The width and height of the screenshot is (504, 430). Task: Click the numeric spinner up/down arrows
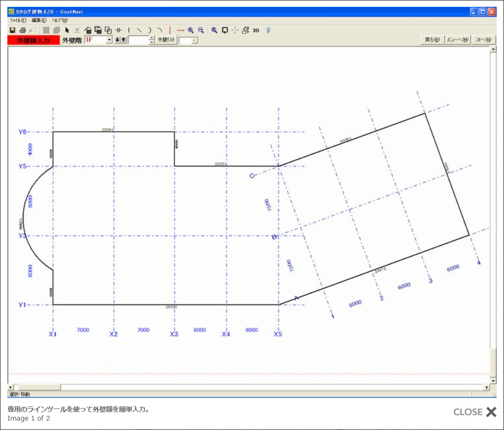point(152,40)
